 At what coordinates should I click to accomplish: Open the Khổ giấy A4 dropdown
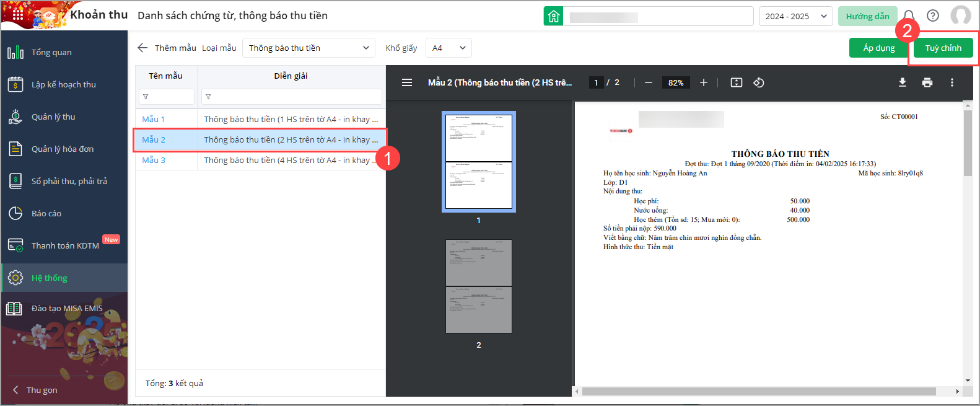pyautogui.click(x=448, y=48)
